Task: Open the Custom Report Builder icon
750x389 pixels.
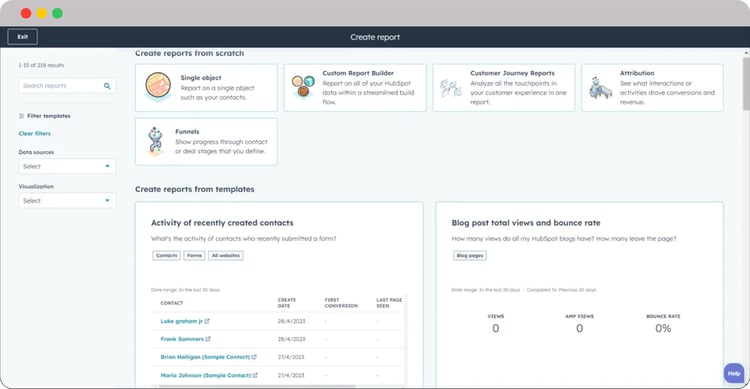Action: coord(303,86)
